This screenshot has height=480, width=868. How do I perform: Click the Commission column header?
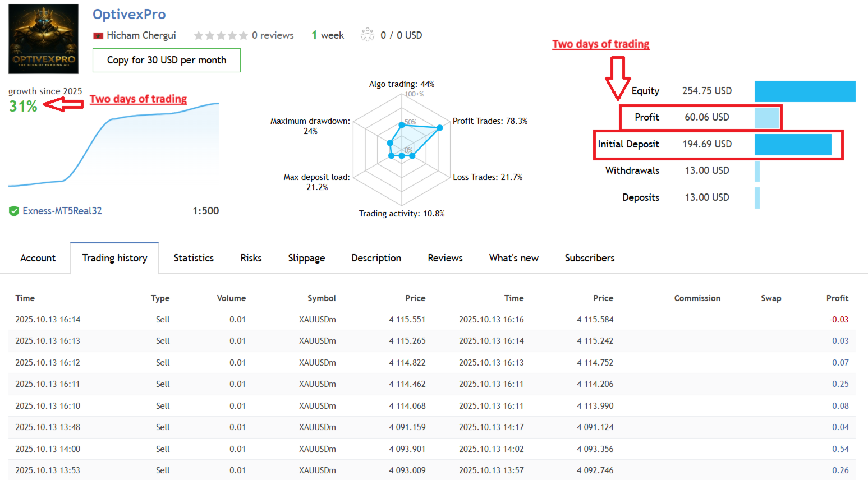coord(697,298)
